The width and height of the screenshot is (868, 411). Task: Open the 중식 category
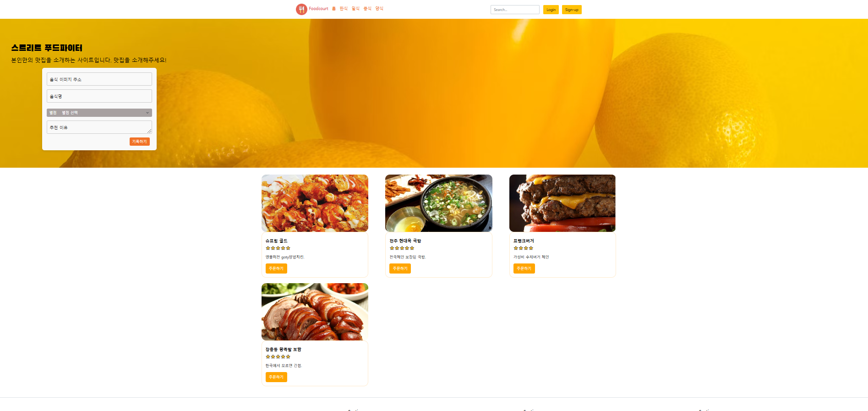367,9
